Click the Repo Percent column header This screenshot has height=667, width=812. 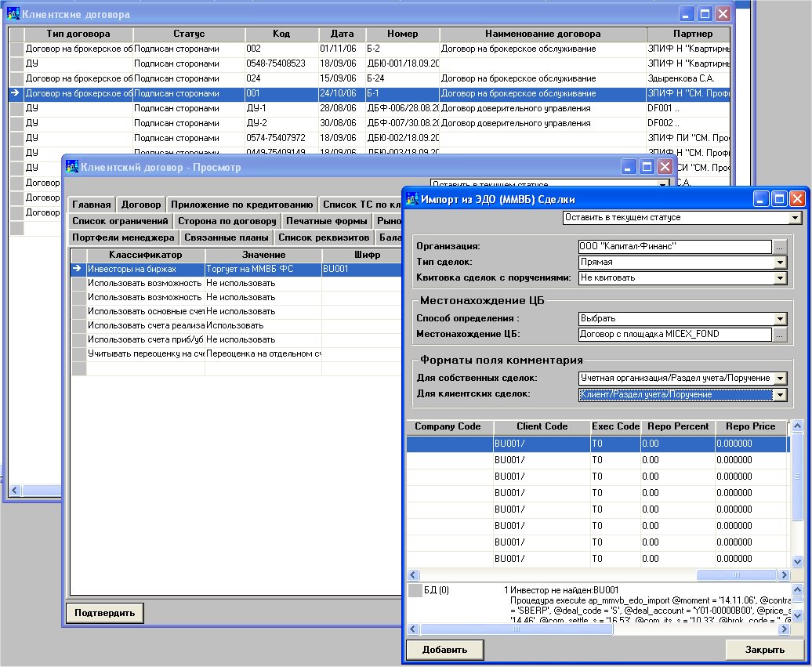678,426
